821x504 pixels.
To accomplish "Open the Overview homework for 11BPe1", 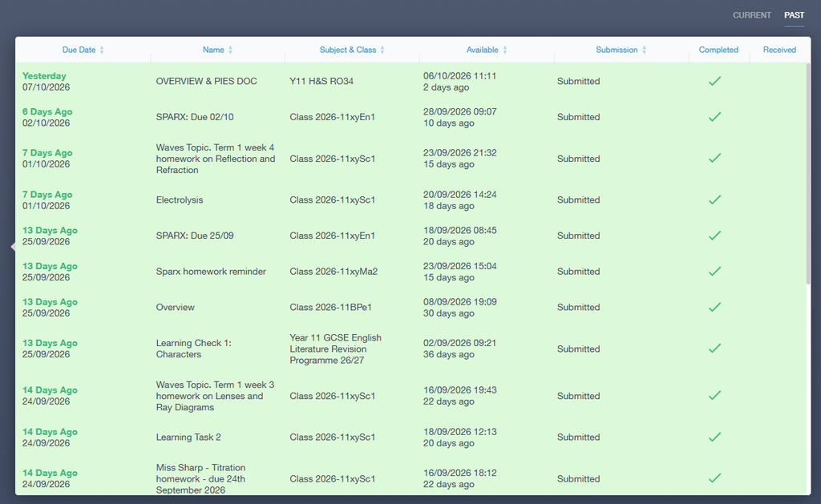I will [176, 307].
